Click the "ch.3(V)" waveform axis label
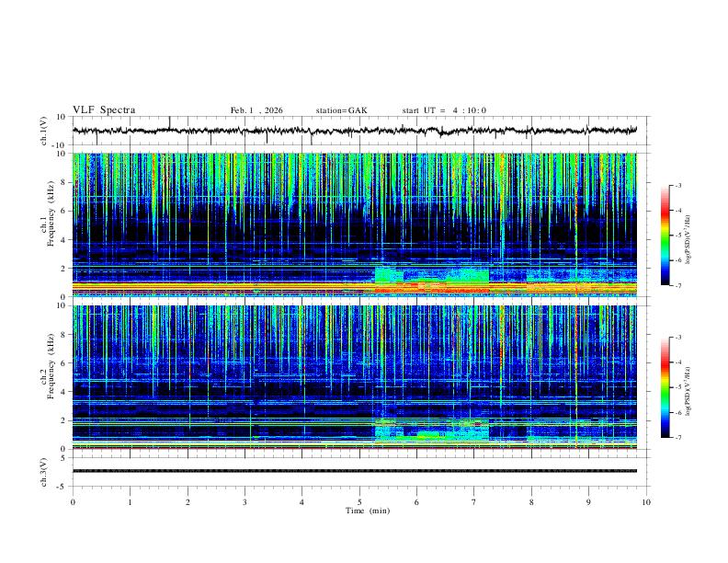This screenshot has width=728, height=563. click(x=44, y=472)
